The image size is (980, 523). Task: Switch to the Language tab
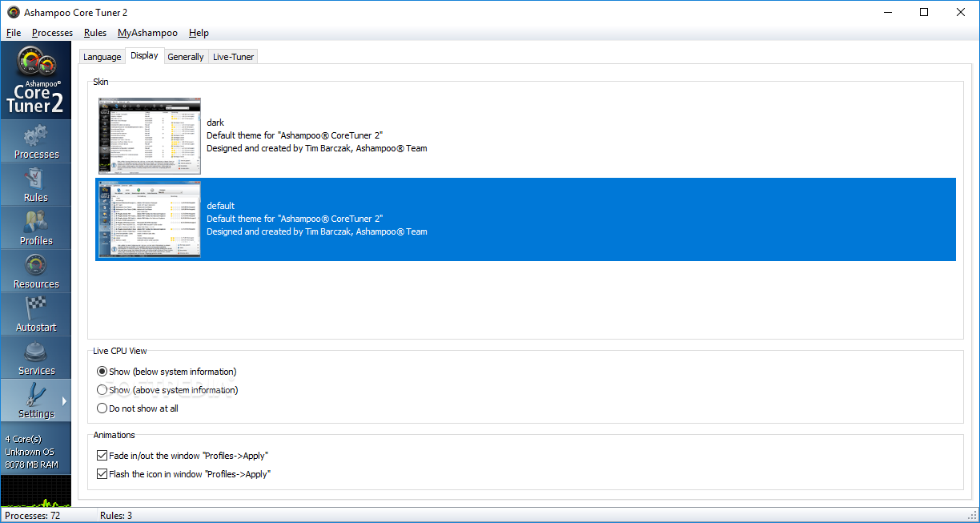point(102,57)
